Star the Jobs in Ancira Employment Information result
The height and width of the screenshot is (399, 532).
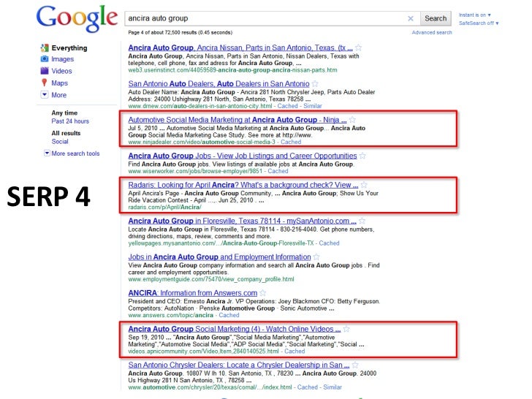point(316,256)
